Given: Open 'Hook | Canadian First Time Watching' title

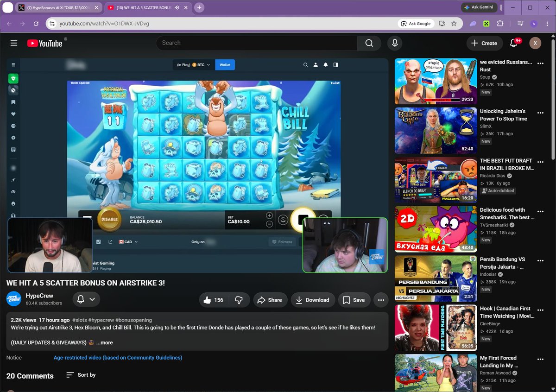Looking at the screenshot, I should pos(507,312).
